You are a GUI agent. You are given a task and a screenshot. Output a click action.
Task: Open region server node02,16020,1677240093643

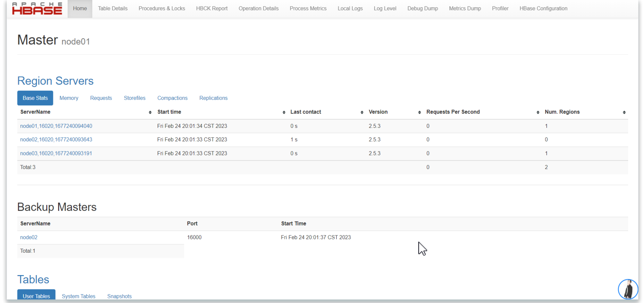(56, 140)
